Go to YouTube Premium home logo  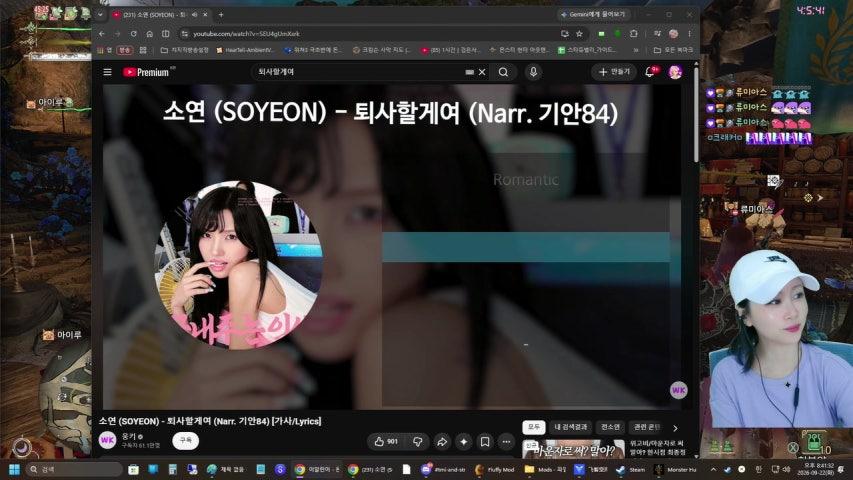coord(146,72)
